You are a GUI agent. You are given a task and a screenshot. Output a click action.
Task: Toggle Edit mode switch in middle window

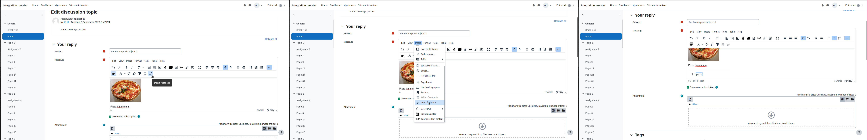[570, 5]
